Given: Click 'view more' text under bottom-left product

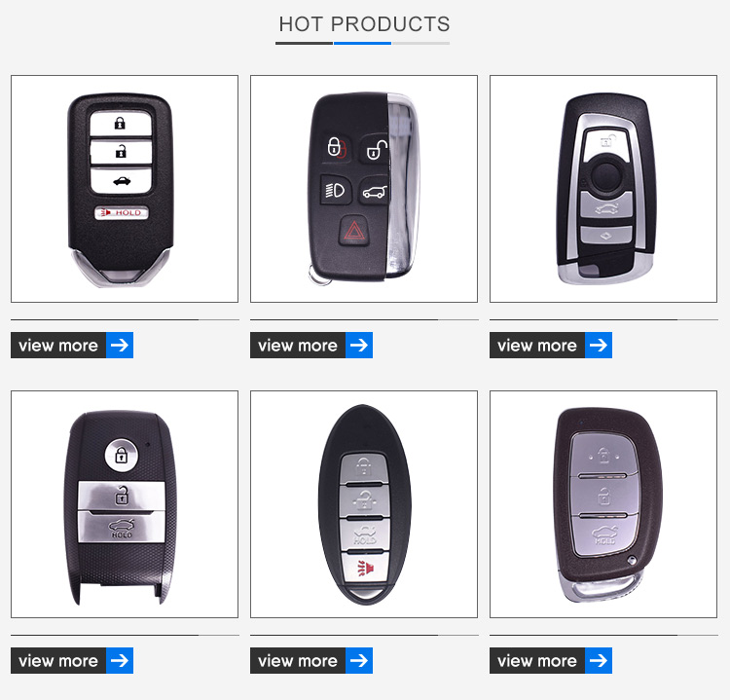Looking at the screenshot, I should click(x=58, y=661).
